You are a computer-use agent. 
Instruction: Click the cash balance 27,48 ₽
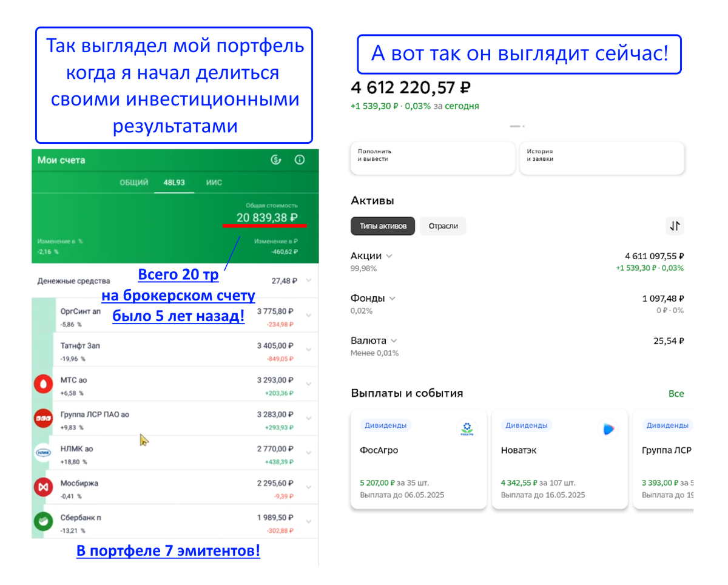click(285, 281)
